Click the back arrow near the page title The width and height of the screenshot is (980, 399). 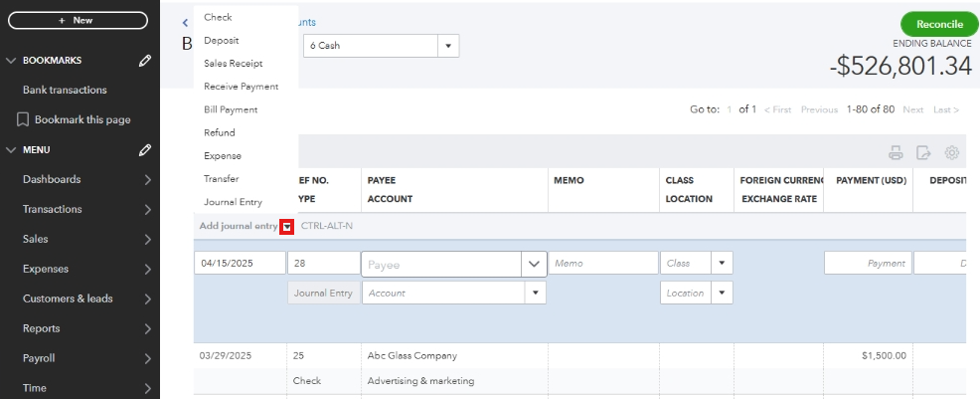185,22
